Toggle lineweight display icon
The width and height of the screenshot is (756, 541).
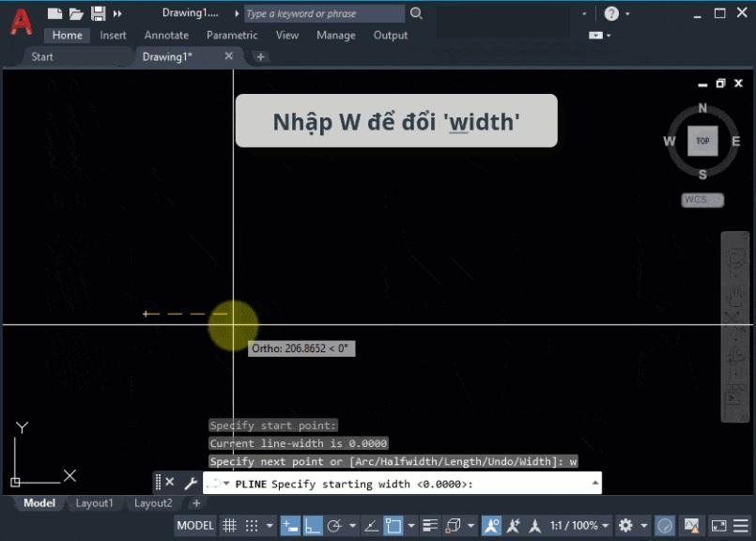[x=429, y=525]
